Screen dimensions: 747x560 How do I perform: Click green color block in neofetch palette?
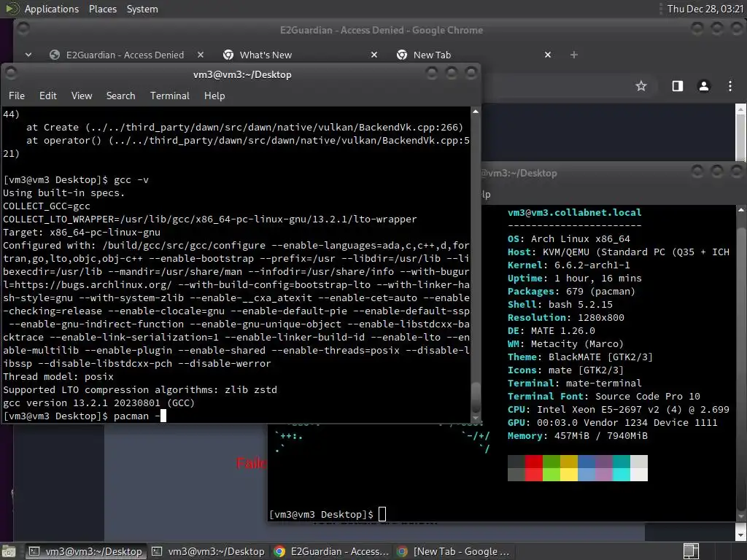click(x=551, y=468)
